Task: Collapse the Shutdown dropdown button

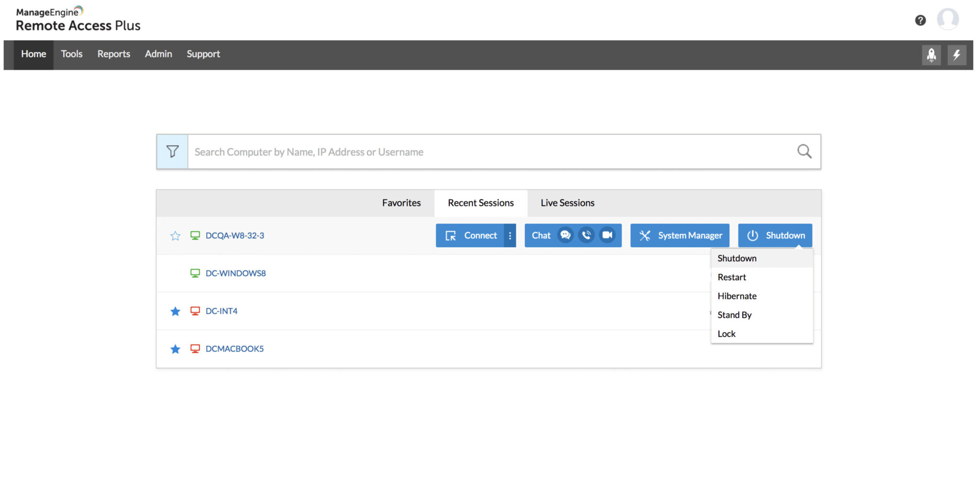Action: click(775, 235)
